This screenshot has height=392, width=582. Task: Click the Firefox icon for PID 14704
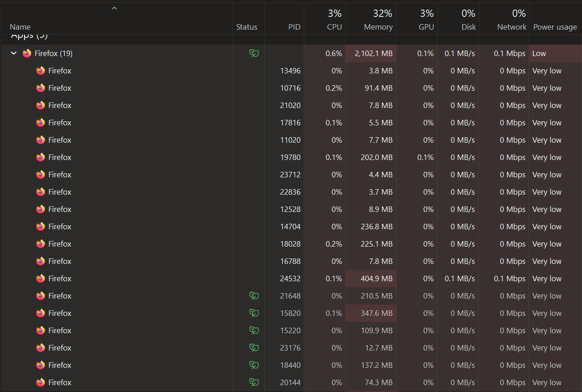(x=41, y=227)
